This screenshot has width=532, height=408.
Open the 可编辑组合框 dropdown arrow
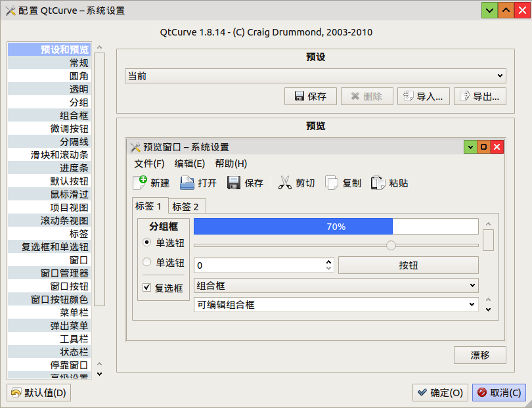tap(472, 304)
